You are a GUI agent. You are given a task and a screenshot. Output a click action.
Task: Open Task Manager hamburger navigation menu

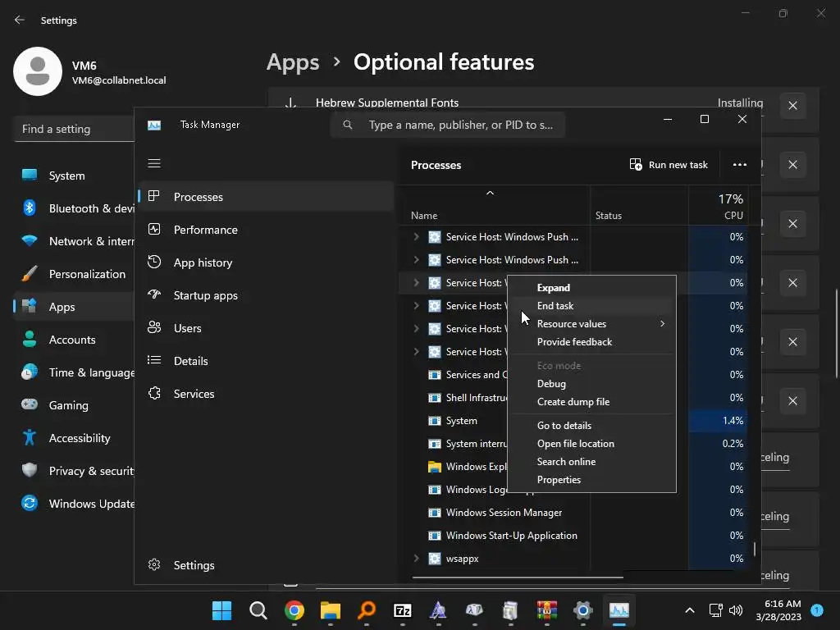(x=154, y=163)
